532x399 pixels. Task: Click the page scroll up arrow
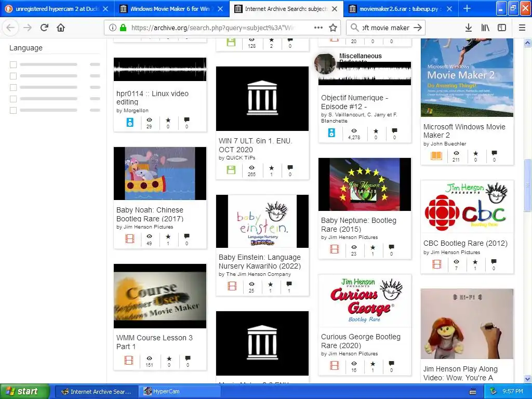(x=527, y=43)
